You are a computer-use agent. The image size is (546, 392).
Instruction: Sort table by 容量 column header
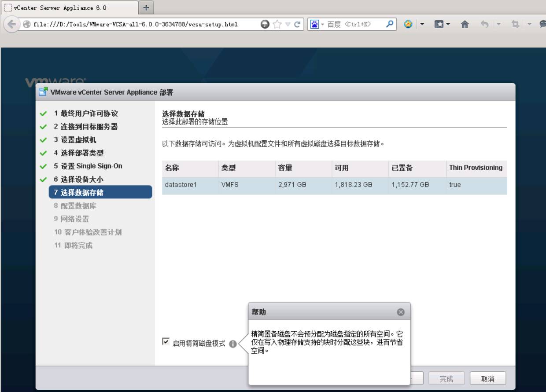click(x=303, y=168)
